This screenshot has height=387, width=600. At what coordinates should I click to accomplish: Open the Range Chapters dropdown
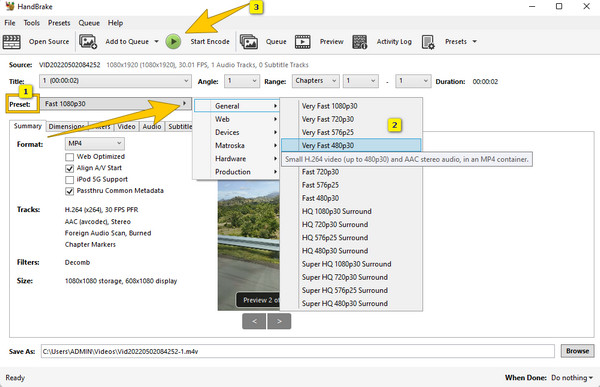click(x=316, y=81)
